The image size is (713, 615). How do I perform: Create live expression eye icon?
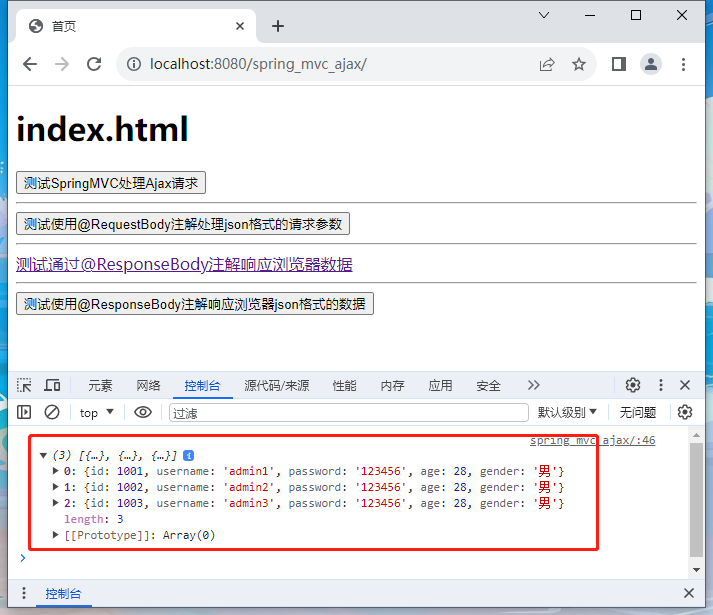tap(143, 413)
